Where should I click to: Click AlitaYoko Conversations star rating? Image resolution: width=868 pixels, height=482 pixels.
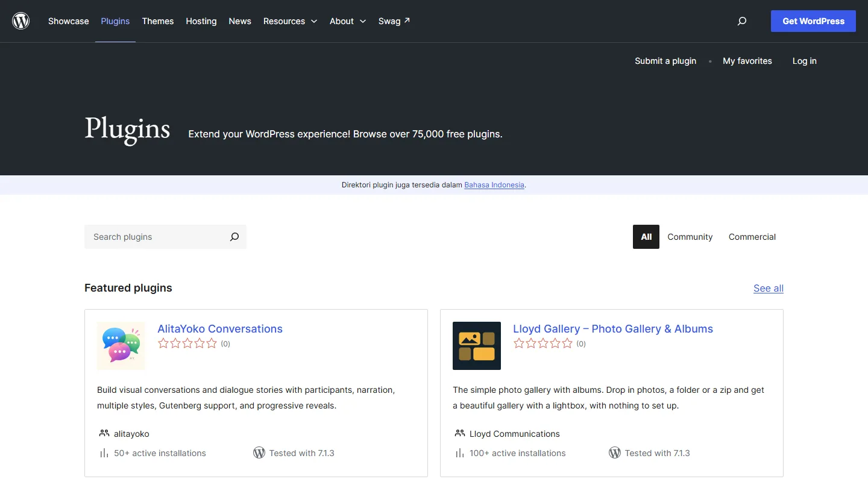[187, 343]
